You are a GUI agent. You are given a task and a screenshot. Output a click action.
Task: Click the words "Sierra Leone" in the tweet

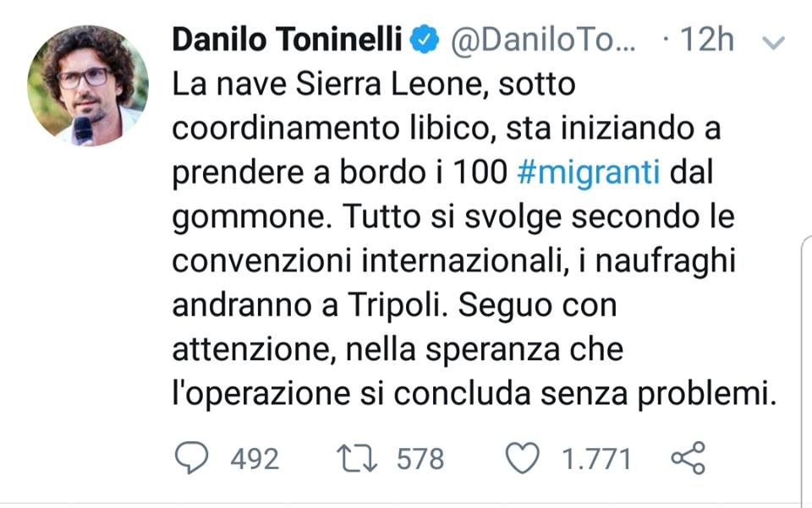coord(405,85)
